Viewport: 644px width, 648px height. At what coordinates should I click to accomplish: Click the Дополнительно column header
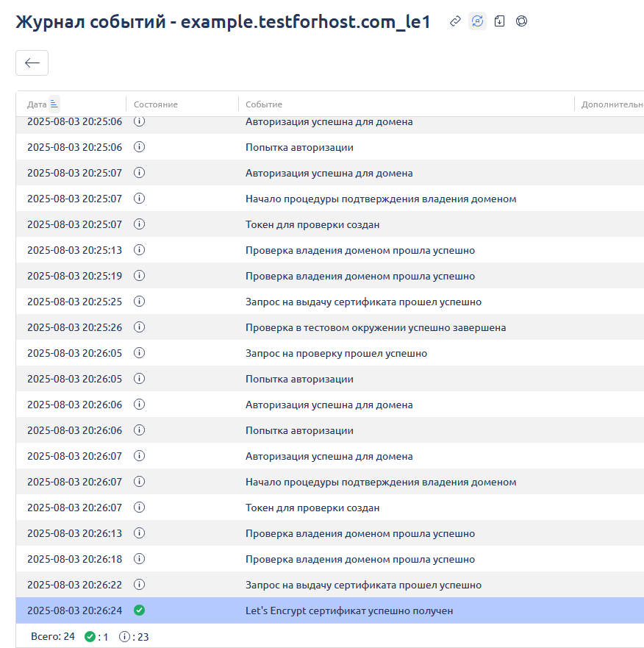[x=612, y=104]
